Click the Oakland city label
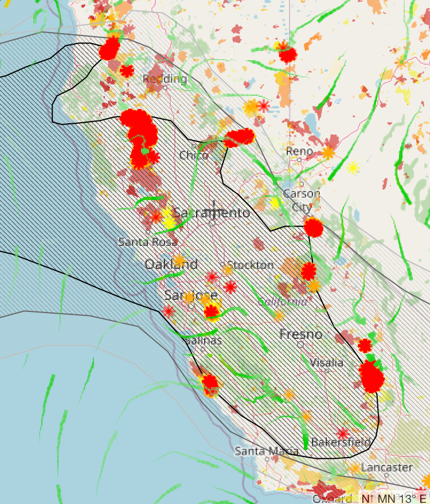Viewport: 430px width, 504px height. click(x=171, y=264)
